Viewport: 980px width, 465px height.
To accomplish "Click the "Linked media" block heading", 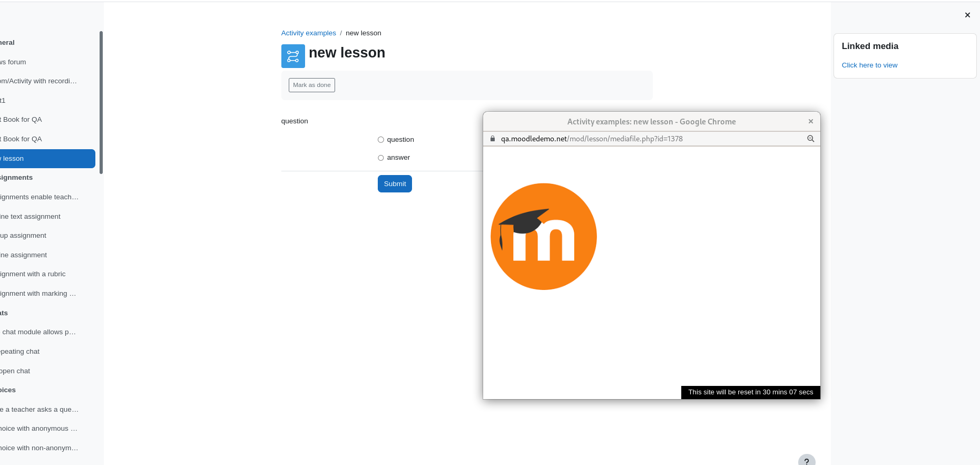I will click(870, 46).
